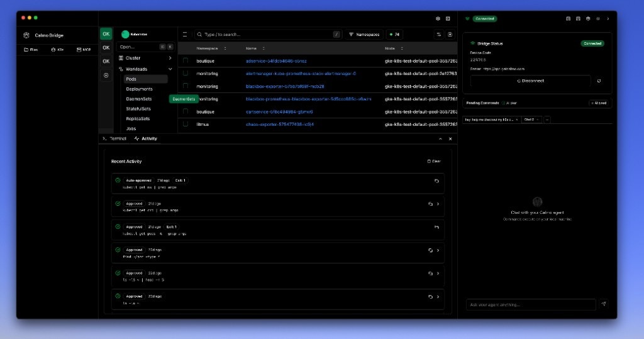
Task: Expand the 'kubectl get crd' activity entry
Action: click(438, 204)
